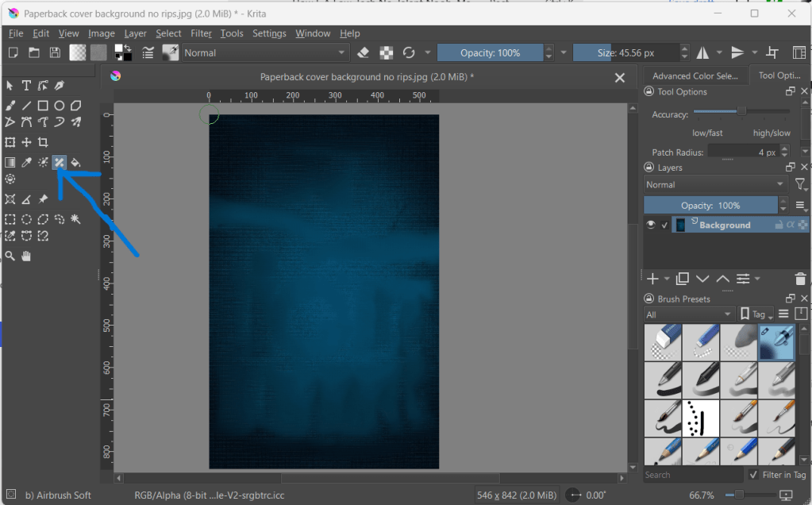The image size is (812, 505).
Task: Open the brush blending mode Normal dropdown
Action: click(266, 53)
